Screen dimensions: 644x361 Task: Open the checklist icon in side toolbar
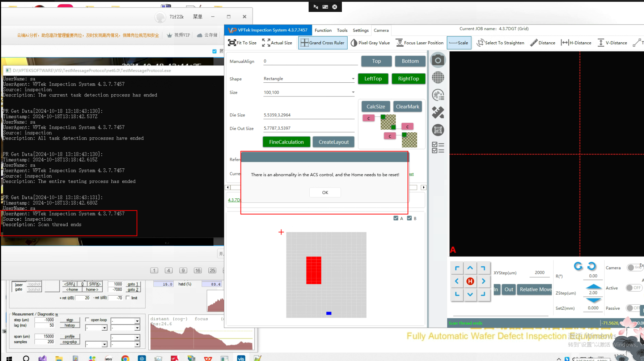coord(438,147)
